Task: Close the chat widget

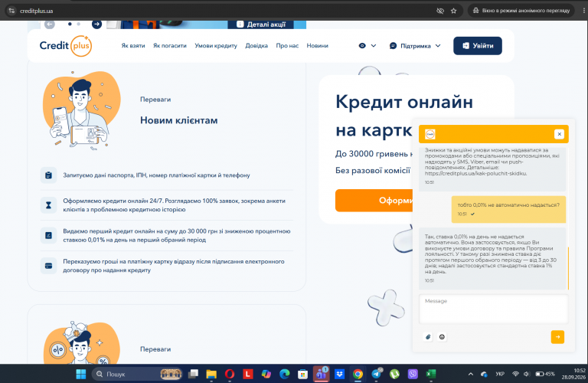Action: tap(559, 134)
